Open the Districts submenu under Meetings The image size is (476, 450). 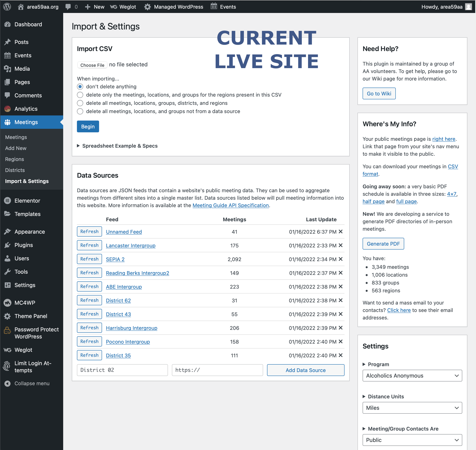(x=15, y=170)
